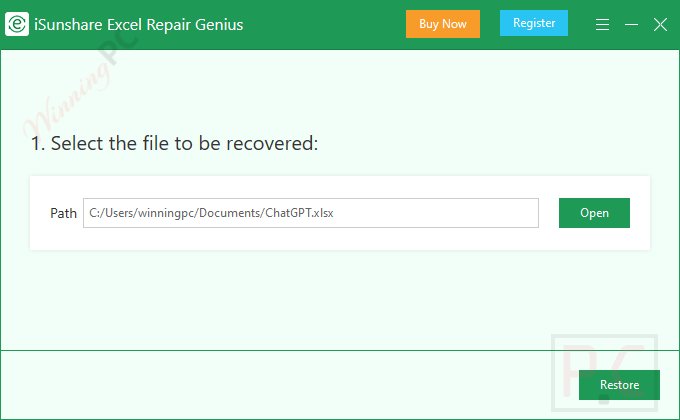Screen dimensions: 680x420
Task: Start recovery with the Restore button
Action: coord(619,385)
